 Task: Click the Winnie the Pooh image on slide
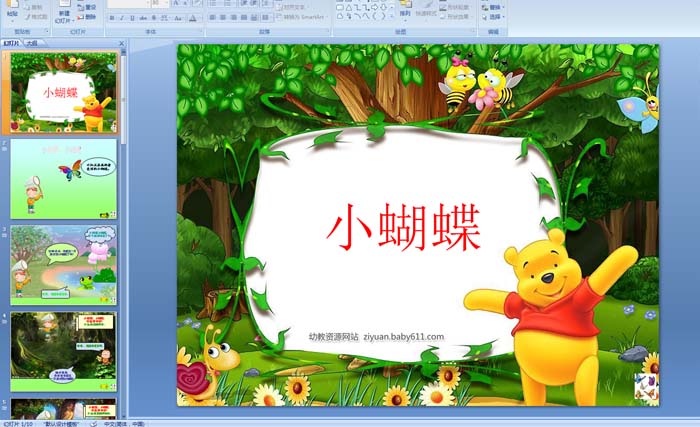click(551, 316)
